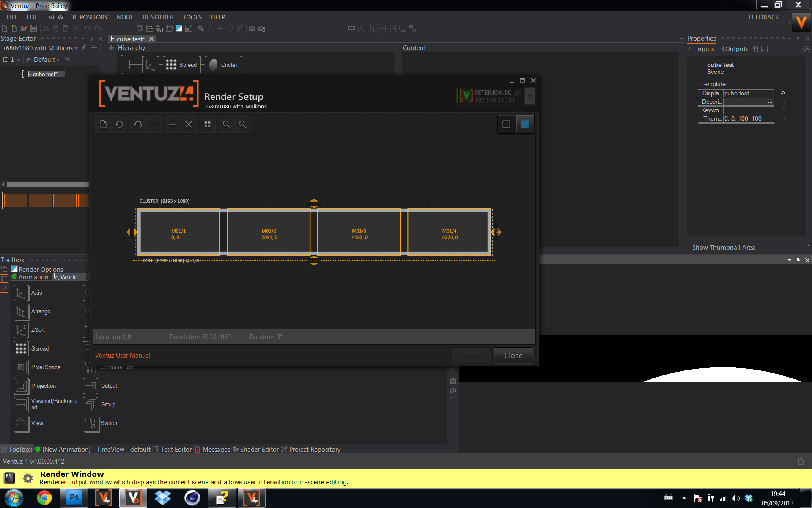Click the new document icon in Render Setup
The width and height of the screenshot is (812, 508).
click(x=103, y=124)
